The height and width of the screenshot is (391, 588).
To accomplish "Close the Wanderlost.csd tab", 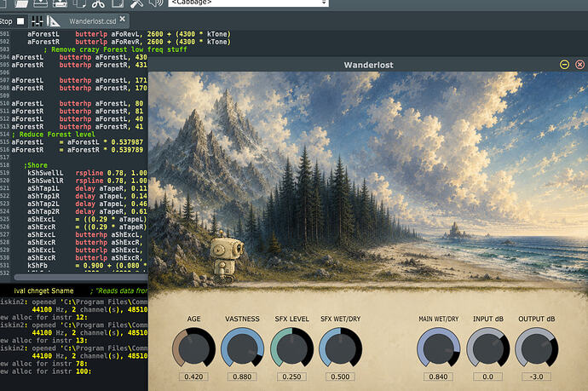I will pyautogui.click(x=122, y=19).
